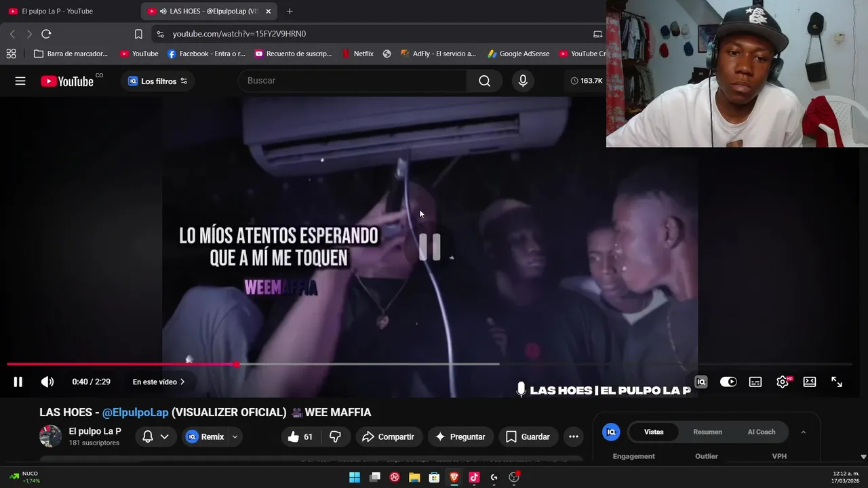
Task: Open Los filtros vidIQ button
Action: click(158, 81)
